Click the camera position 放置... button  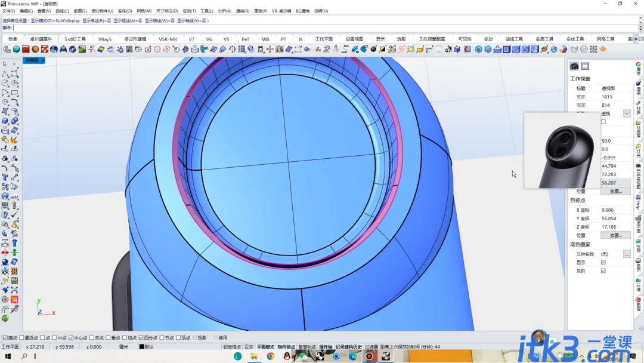615,192
